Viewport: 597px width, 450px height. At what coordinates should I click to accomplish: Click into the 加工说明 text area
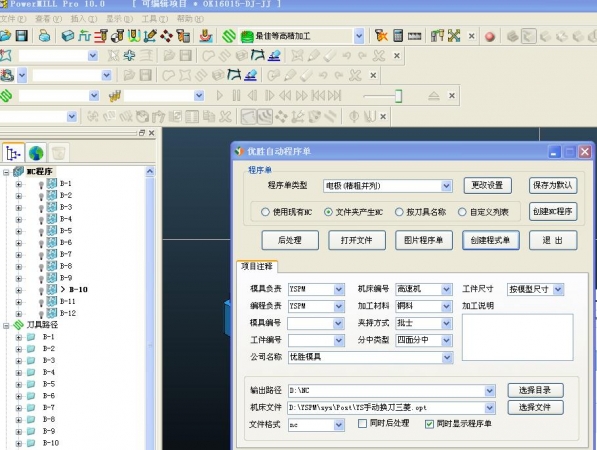coord(517,337)
